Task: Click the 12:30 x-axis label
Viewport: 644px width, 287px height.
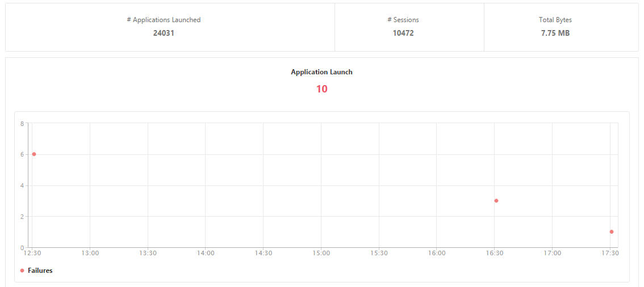Action: click(32, 254)
